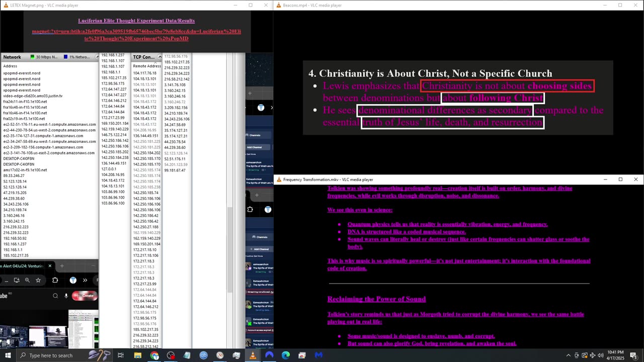This screenshot has height=362, width=644.
Task: Click the YouTube Create button
Action: click(84, 296)
